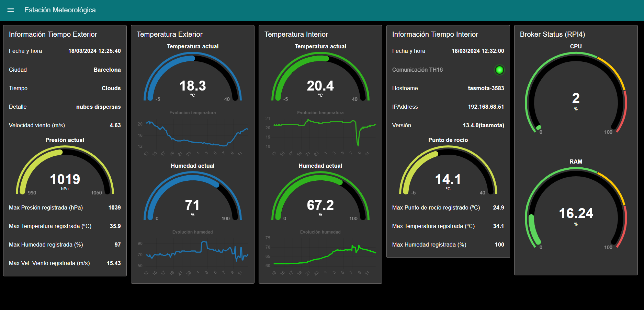This screenshot has width=644, height=310.
Task: Click interior max humidity value 100
Action: [499, 245]
